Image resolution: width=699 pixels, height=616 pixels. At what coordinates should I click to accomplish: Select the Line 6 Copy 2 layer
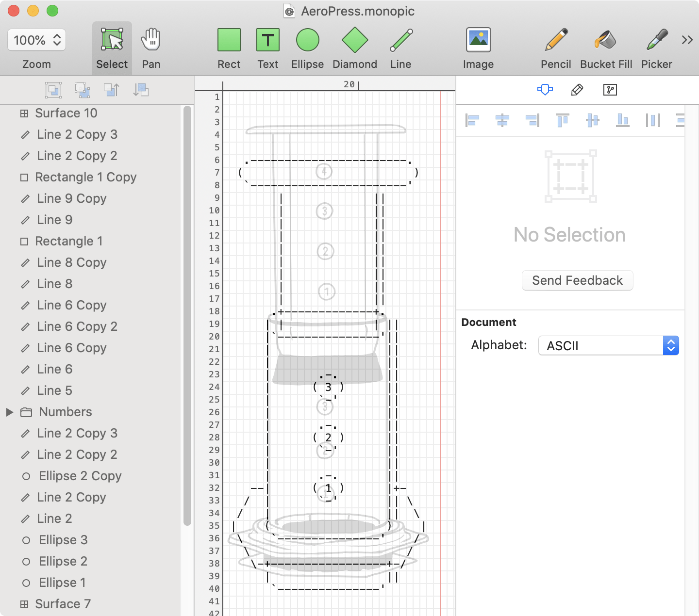click(x=91, y=326)
